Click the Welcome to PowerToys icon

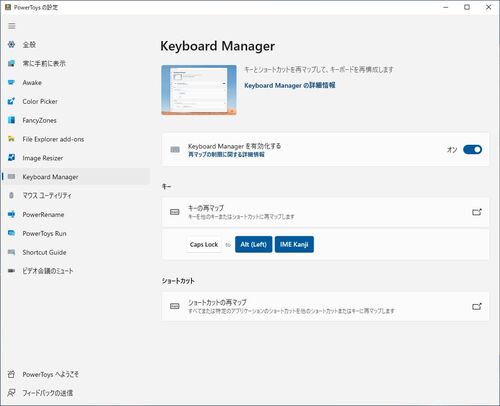point(12,374)
